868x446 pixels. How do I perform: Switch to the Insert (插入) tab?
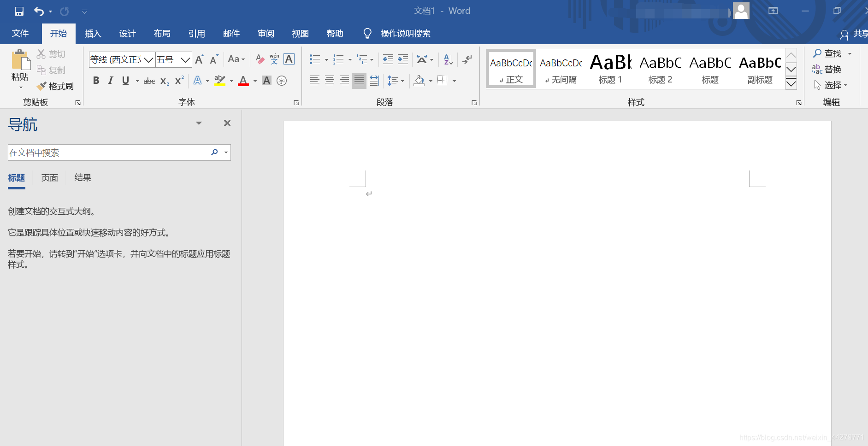(93, 34)
